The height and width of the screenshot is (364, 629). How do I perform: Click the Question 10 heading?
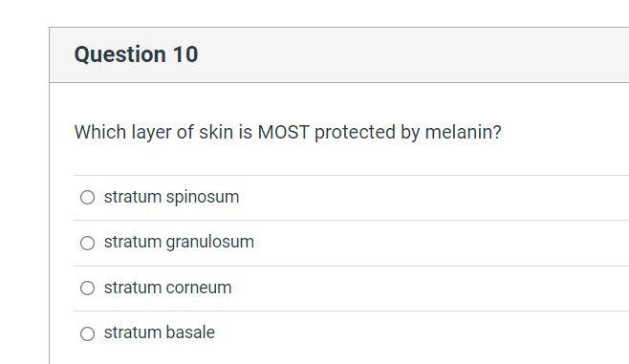136,54
